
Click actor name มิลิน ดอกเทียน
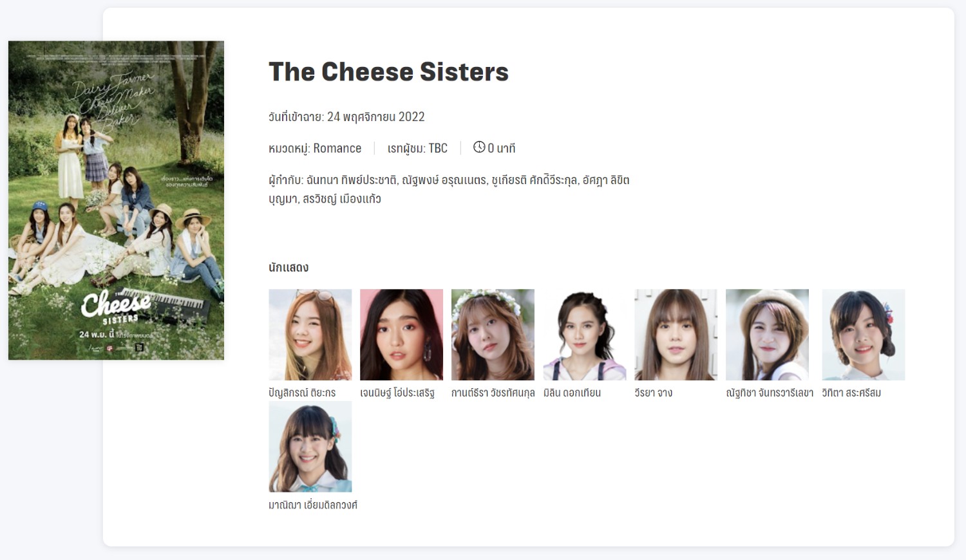coord(572,393)
